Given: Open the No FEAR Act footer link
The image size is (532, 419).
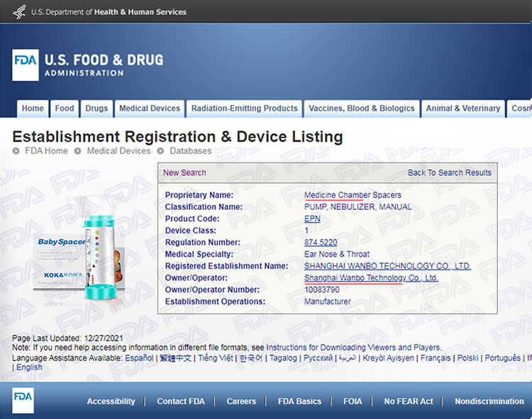Looking at the screenshot, I should pyautogui.click(x=409, y=401).
